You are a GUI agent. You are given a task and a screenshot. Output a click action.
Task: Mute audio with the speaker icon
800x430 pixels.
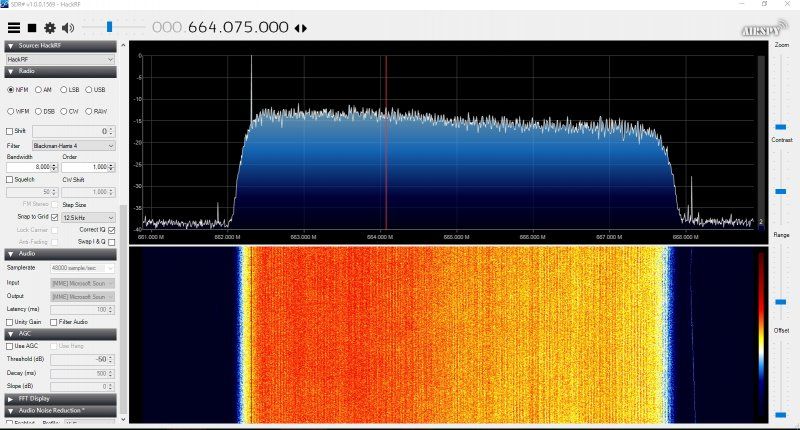[x=68, y=28]
